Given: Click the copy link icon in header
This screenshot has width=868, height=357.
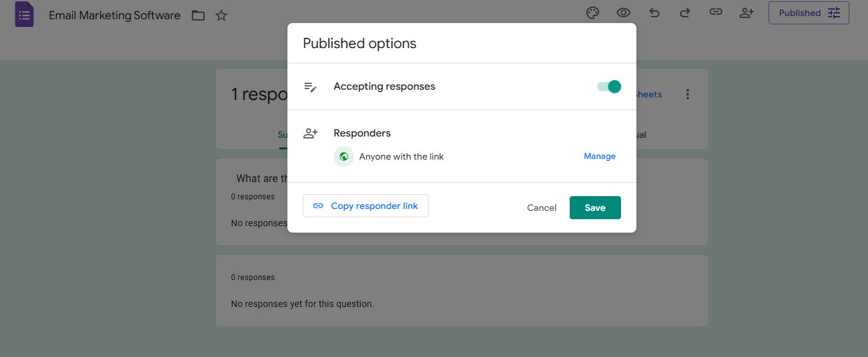Looking at the screenshot, I should click(715, 13).
